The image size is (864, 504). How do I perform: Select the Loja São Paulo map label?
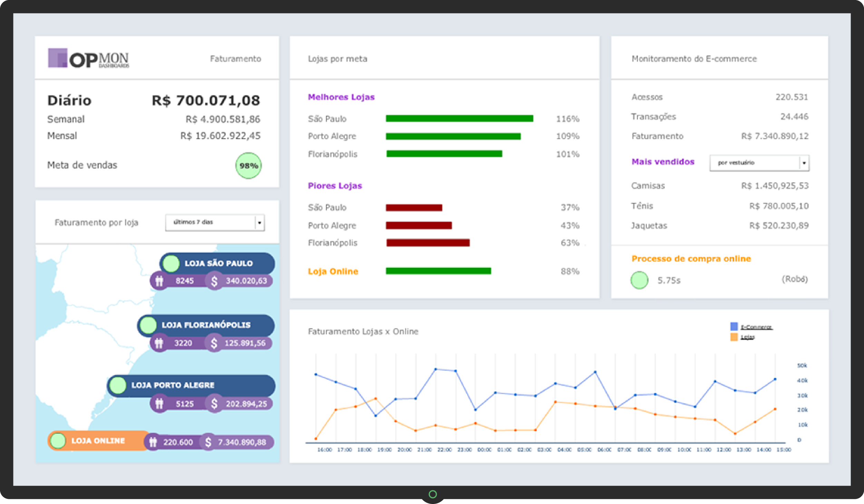pyautogui.click(x=217, y=264)
